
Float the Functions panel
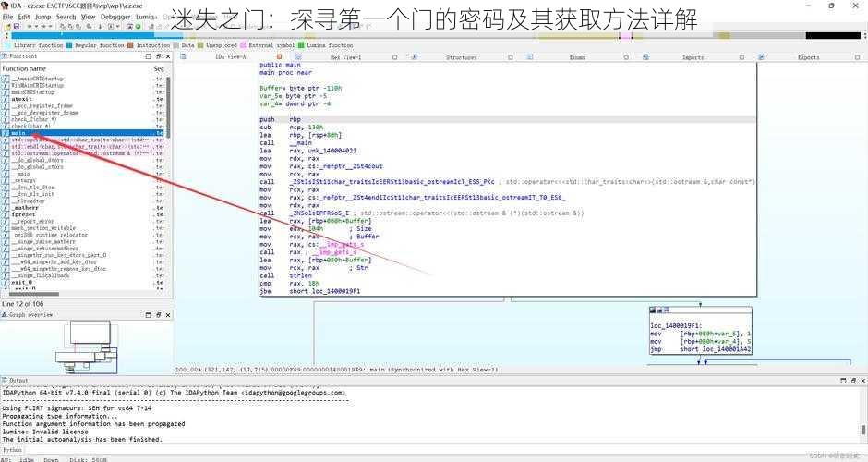pos(158,56)
